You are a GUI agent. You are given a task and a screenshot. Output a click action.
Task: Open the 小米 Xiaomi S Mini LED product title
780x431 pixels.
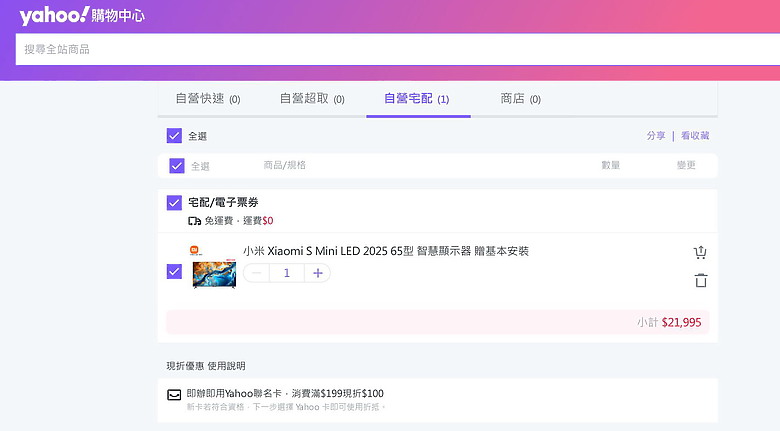[x=386, y=251]
